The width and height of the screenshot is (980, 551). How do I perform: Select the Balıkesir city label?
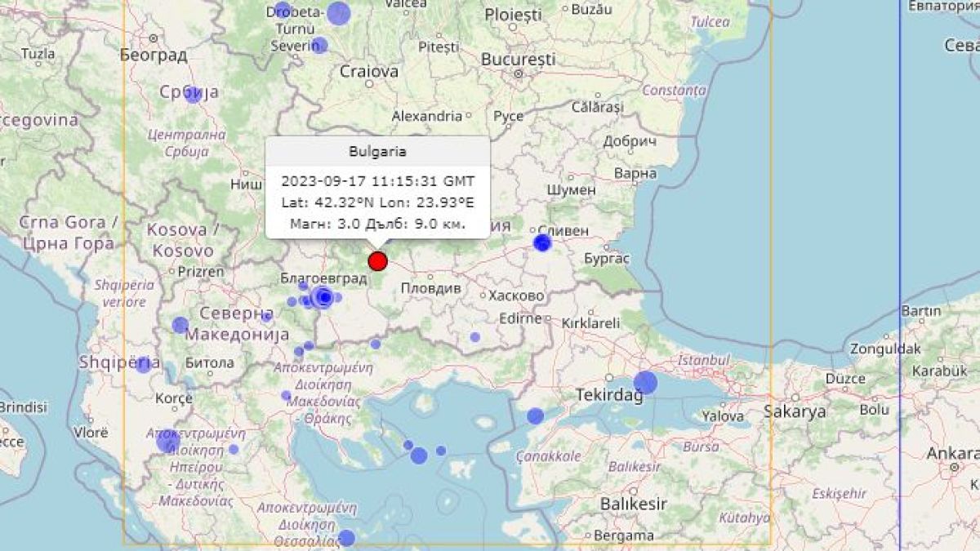click(634, 504)
